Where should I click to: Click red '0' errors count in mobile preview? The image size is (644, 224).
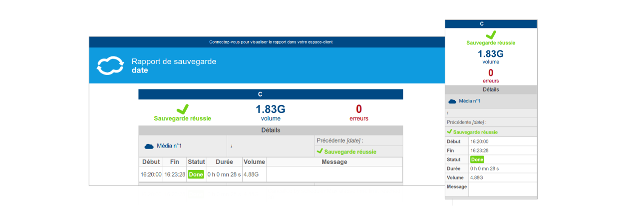491,73
